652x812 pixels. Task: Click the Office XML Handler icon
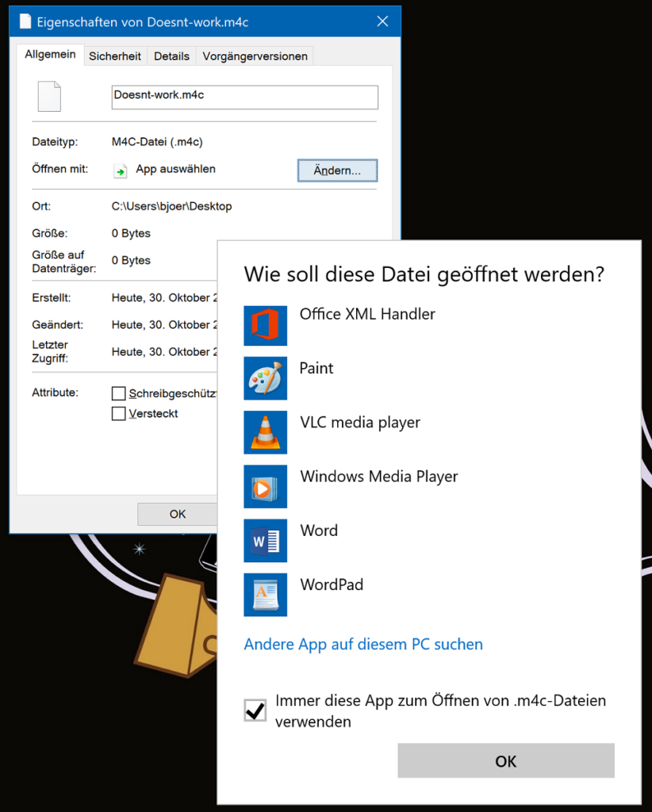click(x=265, y=325)
